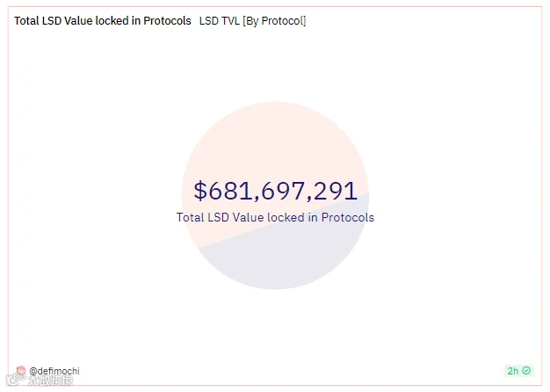Screen dimensions: 550x392
Task: Open the @defimochi author profile link
Action: pos(54,371)
